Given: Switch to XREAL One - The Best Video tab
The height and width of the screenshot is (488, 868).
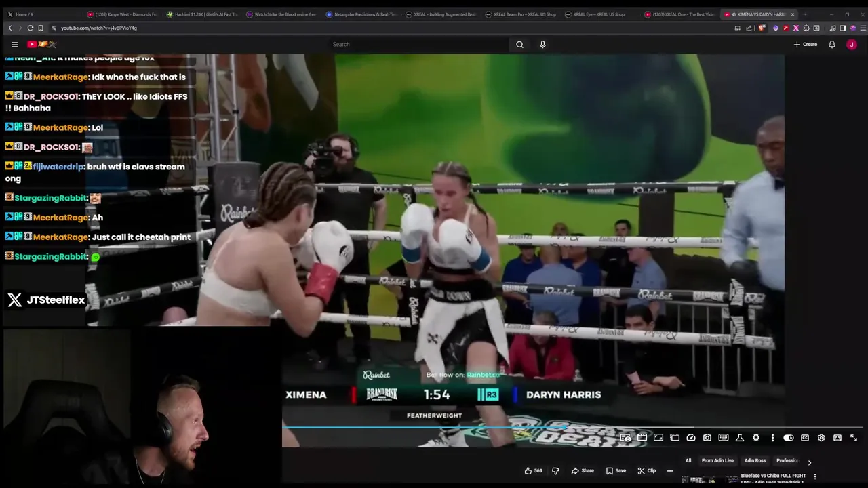Looking at the screenshot, I should (680, 14).
